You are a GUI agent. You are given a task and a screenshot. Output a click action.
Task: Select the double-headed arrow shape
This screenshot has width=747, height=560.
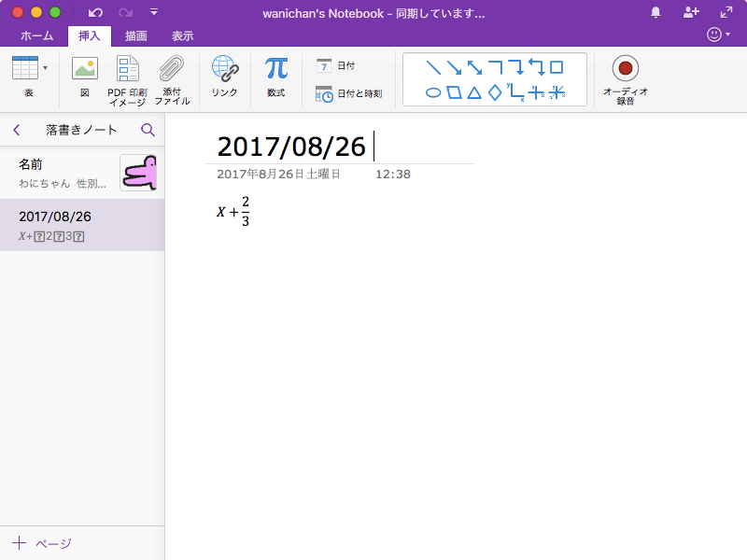coord(474,67)
